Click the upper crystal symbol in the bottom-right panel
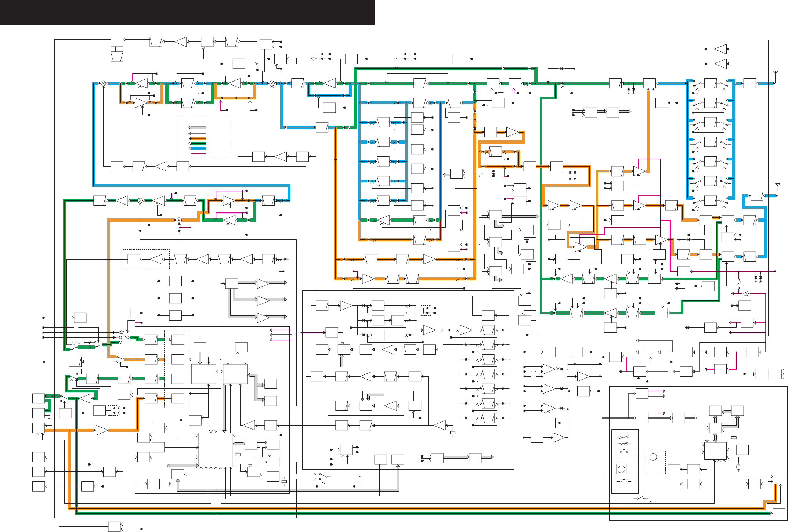This screenshot has height=532, width=788. click(x=734, y=438)
